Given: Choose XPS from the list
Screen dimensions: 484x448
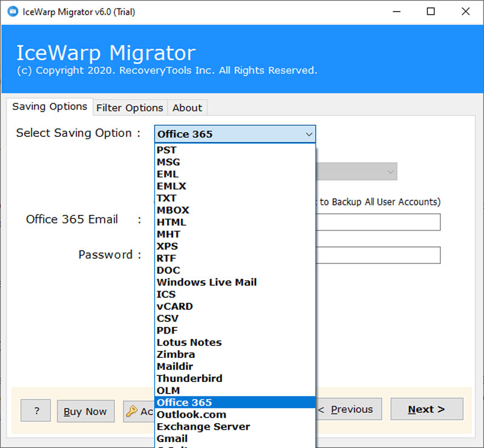Looking at the screenshot, I should 235,246.
